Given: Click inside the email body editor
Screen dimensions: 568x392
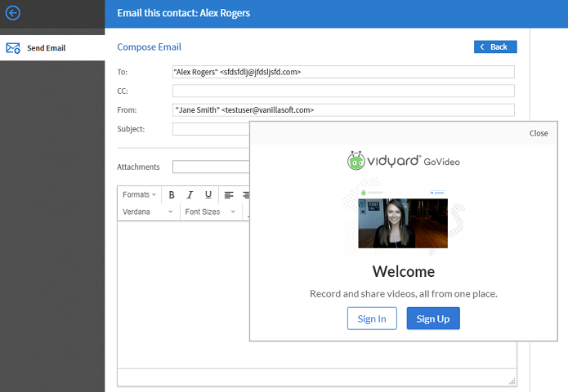Looking at the screenshot, I should pyautogui.click(x=183, y=294).
